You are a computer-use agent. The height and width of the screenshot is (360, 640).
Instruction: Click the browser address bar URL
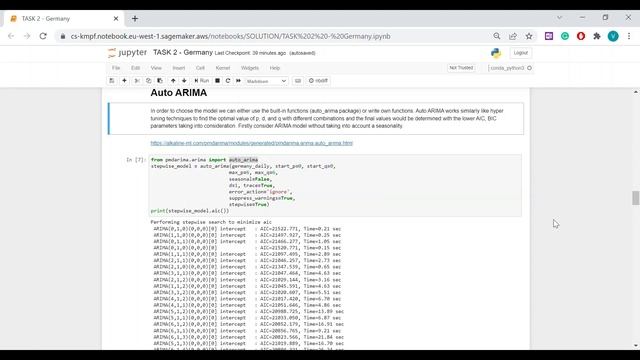click(230, 36)
